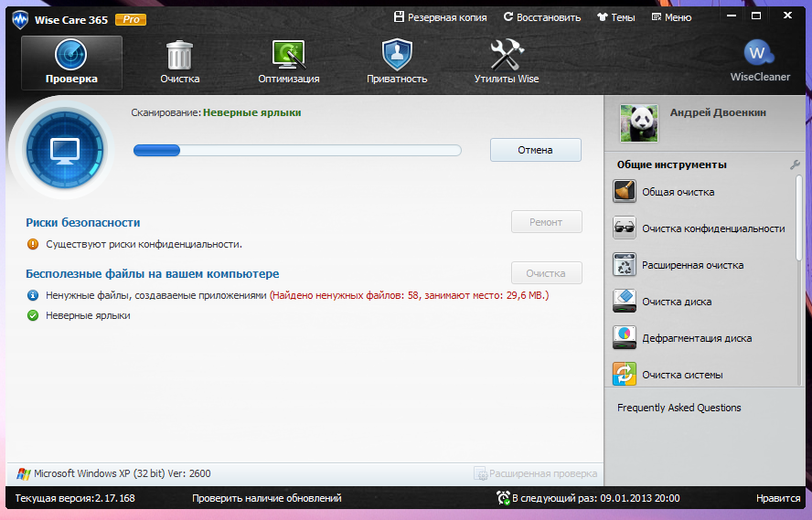Click the red found junk files result text
This screenshot has width=812, height=520.
pos(409,295)
